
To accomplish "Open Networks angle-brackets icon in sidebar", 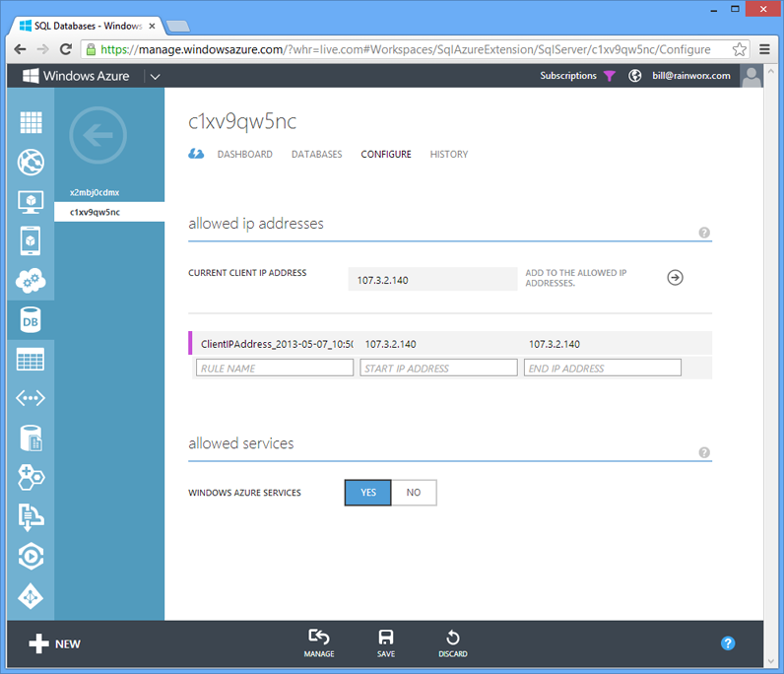I will [x=31, y=398].
